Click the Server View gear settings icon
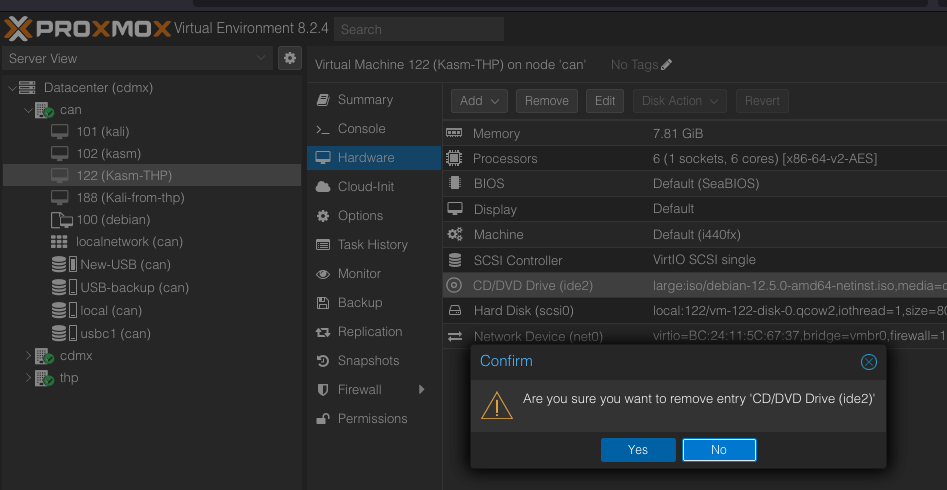This screenshot has height=490, width=947. click(290, 58)
